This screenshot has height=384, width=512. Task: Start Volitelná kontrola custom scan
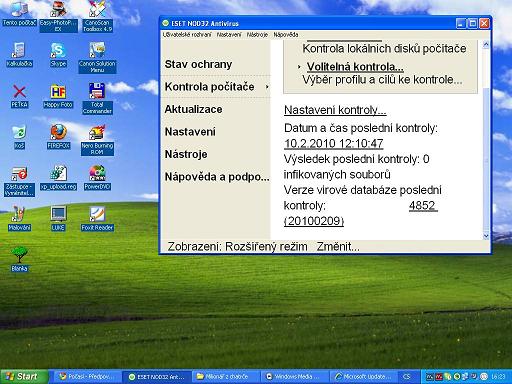click(x=355, y=67)
